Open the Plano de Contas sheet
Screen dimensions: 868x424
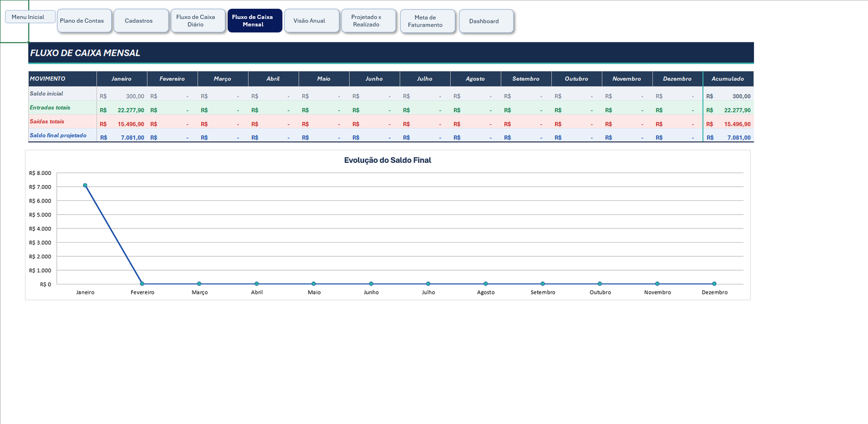[84, 21]
